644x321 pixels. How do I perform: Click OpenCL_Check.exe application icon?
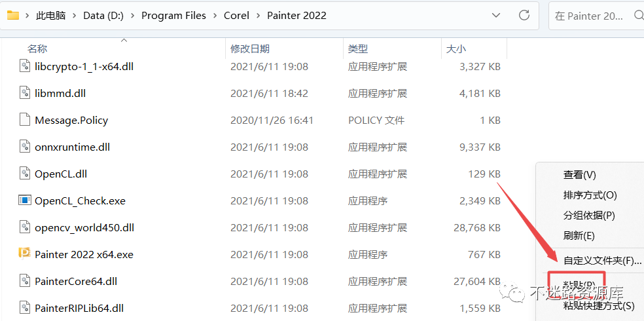[x=25, y=200]
